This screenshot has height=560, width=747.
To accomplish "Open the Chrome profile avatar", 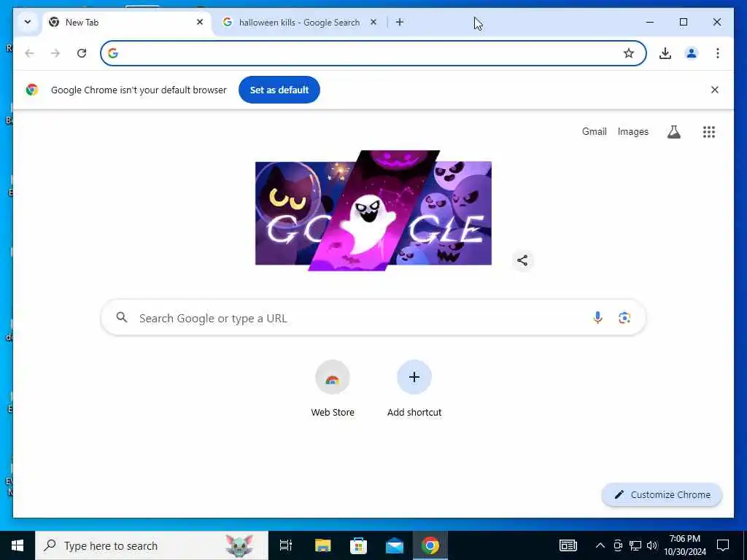I will pyautogui.click(x=692, y=53).
